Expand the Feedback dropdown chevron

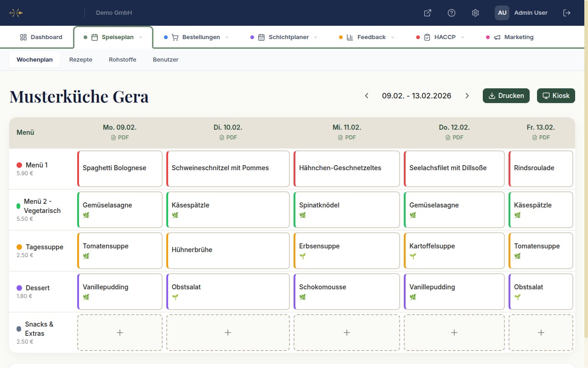[393, 37]
